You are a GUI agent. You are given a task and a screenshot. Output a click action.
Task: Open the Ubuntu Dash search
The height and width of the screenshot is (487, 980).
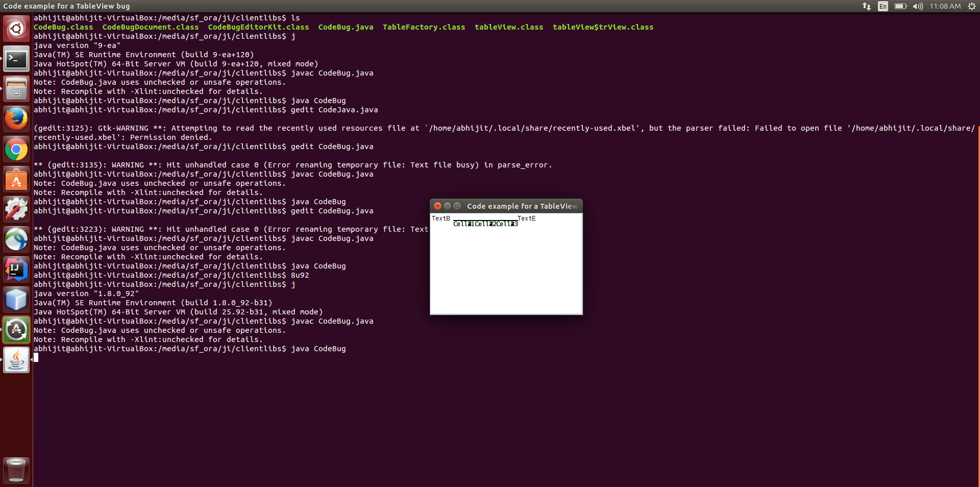(x=16, y=29)
